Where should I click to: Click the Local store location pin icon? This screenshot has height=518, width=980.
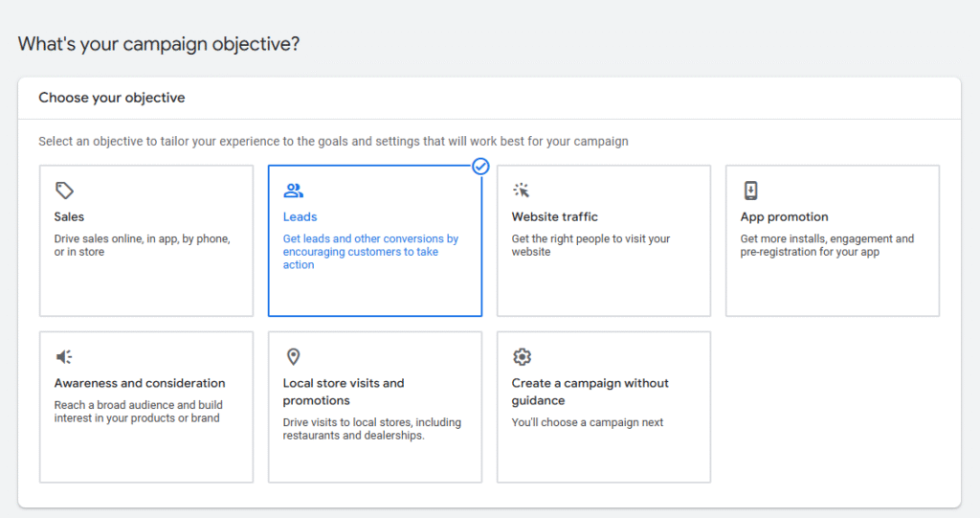click(x=293, y=357)
